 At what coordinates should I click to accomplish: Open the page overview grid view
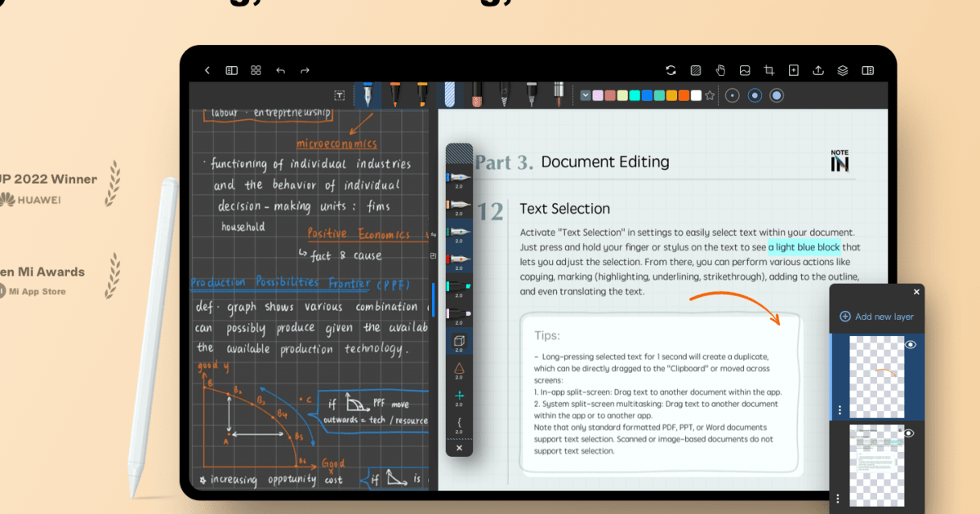tap(256, 70)
